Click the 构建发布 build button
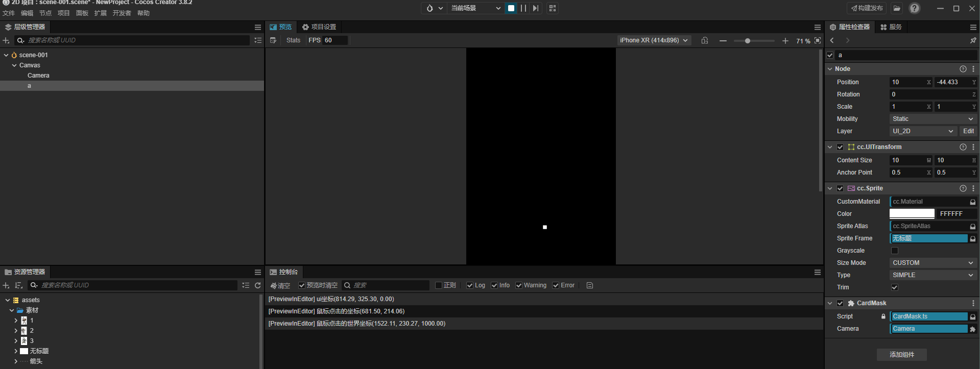 point(867,8)
